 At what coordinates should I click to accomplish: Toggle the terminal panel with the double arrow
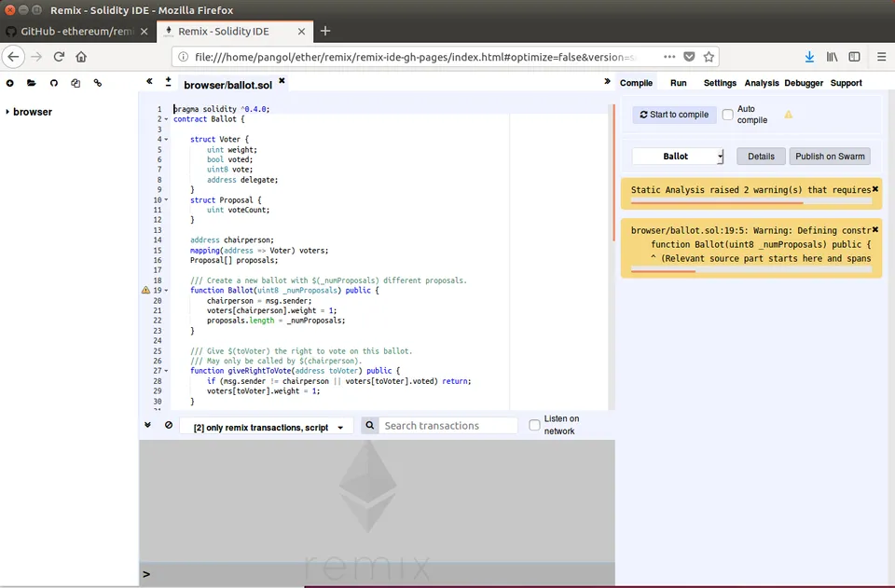coord(148,425)
